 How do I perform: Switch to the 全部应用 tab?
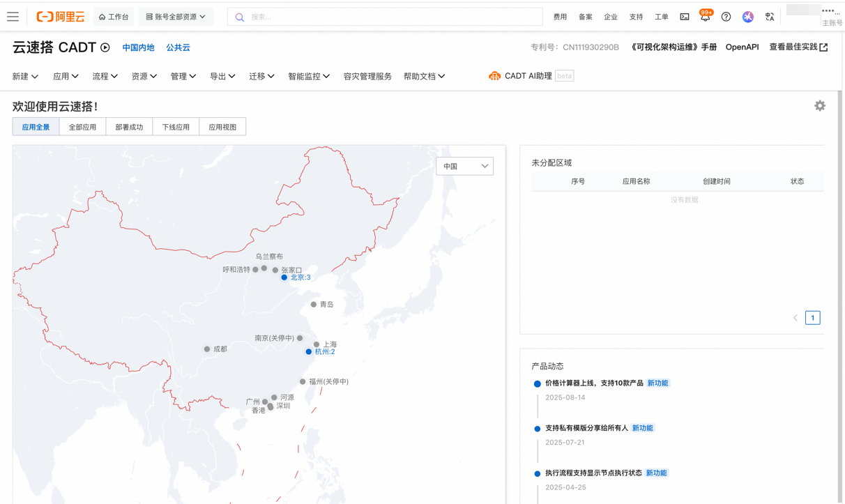82,127
